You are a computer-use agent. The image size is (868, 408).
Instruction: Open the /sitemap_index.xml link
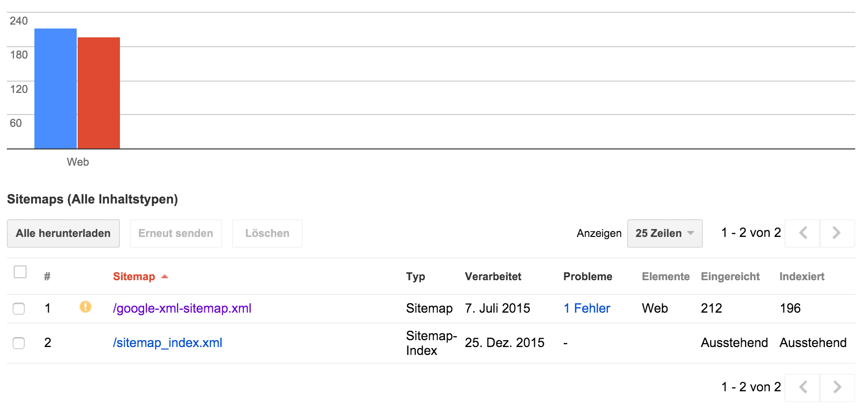(x=168, y=343)
